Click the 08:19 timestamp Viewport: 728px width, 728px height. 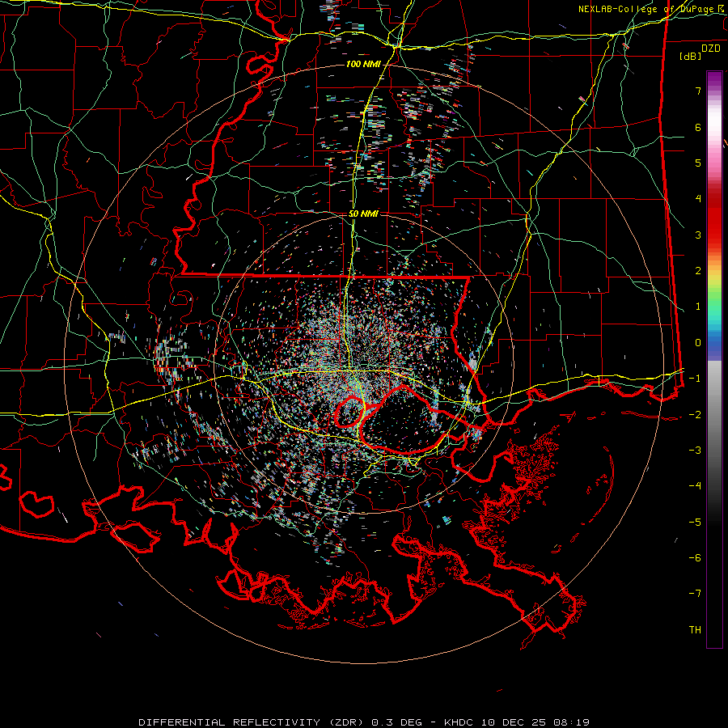[x=571, y=722]
